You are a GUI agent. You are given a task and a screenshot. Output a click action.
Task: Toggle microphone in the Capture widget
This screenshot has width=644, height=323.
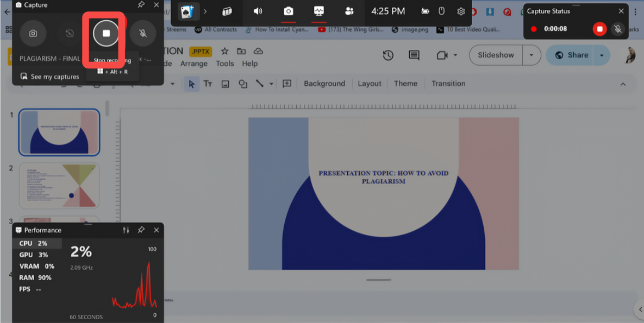point(143,33)
